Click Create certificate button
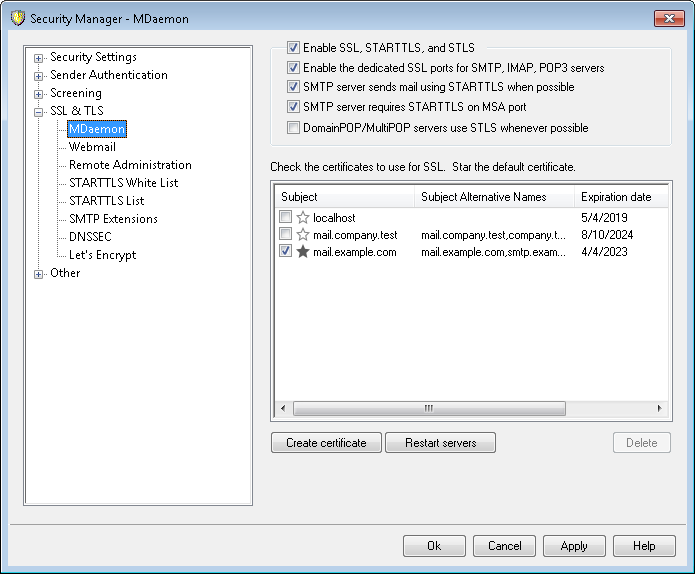Screen dimensions: 695x574 pos(326,442)
